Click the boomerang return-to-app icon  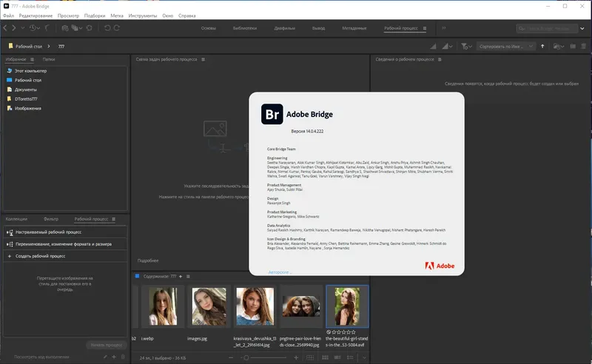click(47, 28)
